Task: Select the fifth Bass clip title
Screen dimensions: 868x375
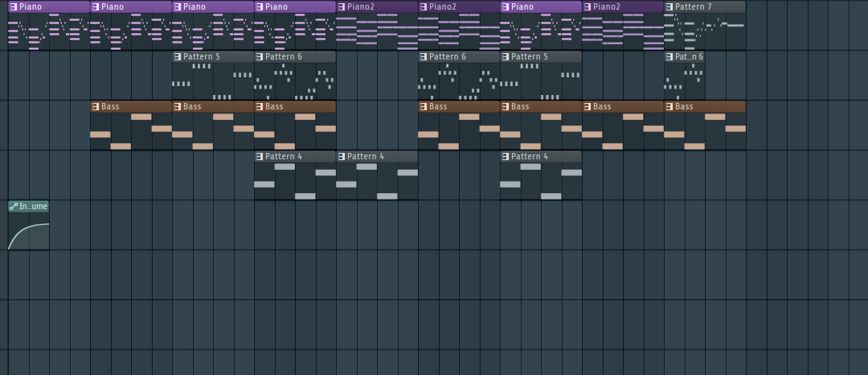Action: point(520,107)
